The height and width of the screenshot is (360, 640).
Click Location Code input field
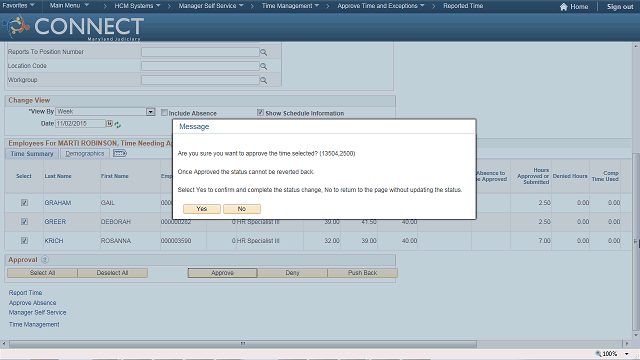tap(200, 66)
